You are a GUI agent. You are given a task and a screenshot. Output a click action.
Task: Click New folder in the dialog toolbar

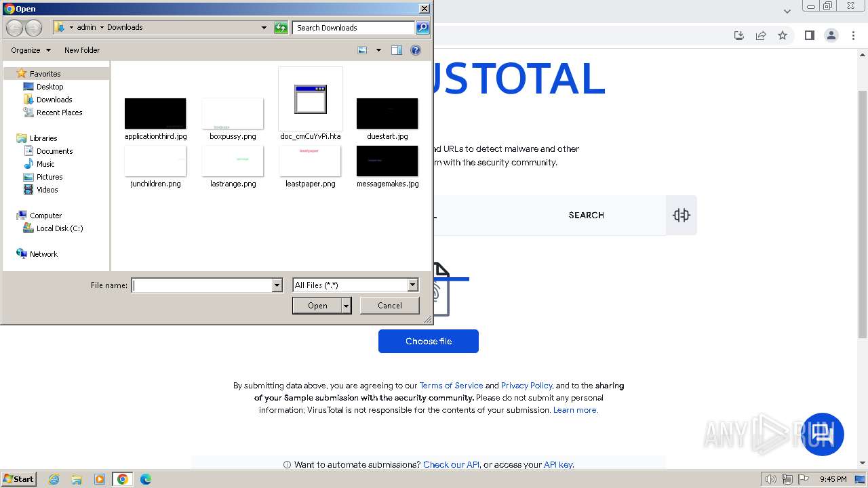(82, 50)
